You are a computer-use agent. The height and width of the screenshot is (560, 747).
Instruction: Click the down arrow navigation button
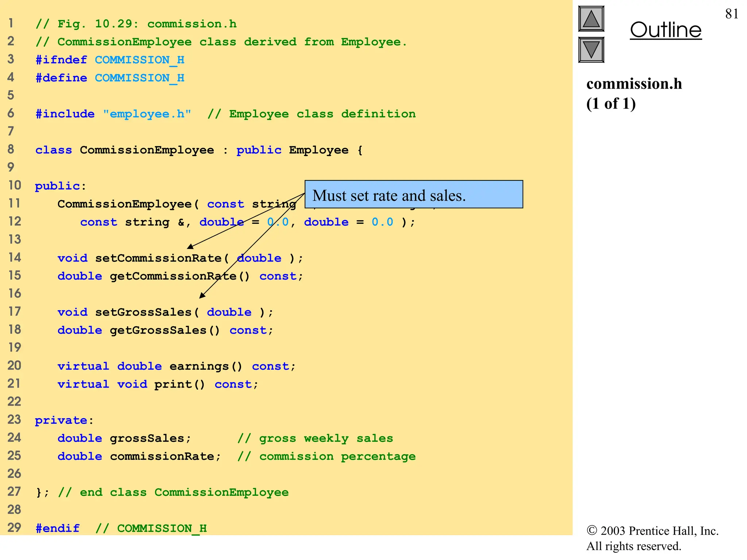[591, 50]
